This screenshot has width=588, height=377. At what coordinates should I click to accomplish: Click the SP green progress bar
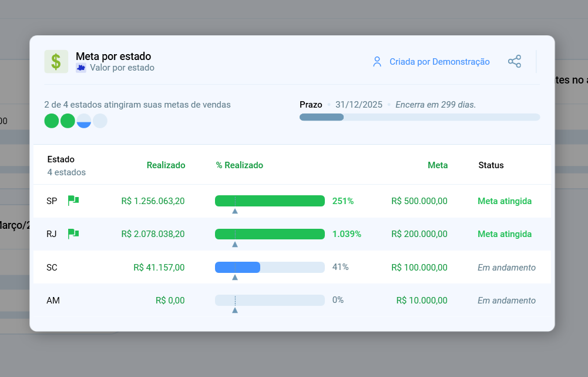270,201
